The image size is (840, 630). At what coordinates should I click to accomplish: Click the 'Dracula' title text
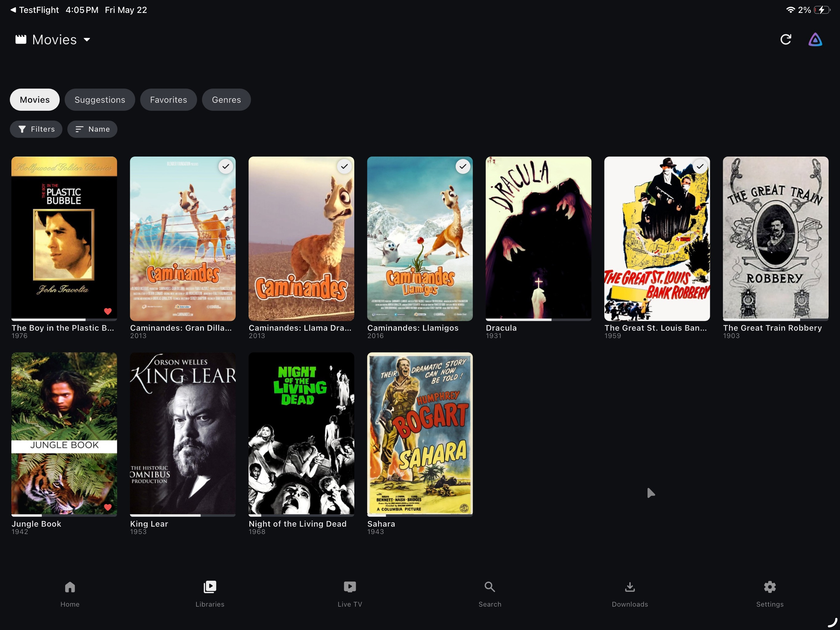click(x=501, y=328)
